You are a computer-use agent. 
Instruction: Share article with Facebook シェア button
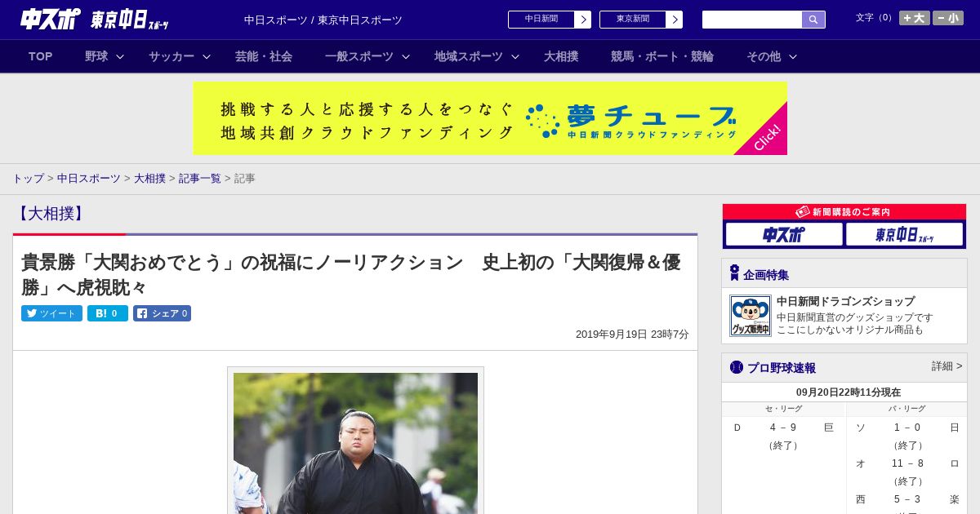tap(163, 313)
